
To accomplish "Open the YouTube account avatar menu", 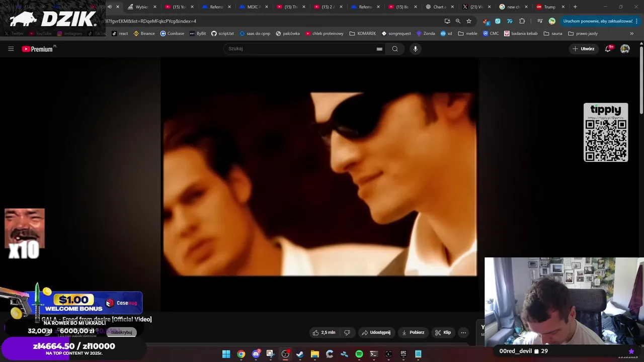I will pyautogui.click(x=625, y=49).
